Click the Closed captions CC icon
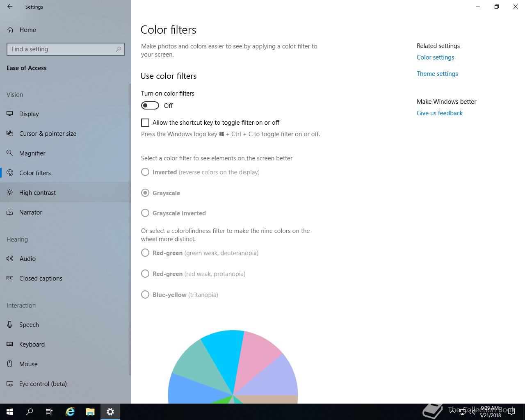The image size is (525, 420). [10, 278]
